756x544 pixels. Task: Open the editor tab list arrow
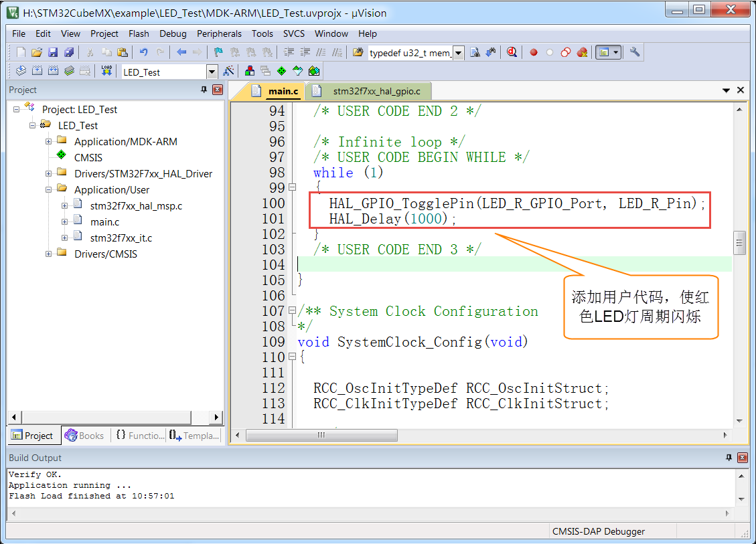coord(726,90)
